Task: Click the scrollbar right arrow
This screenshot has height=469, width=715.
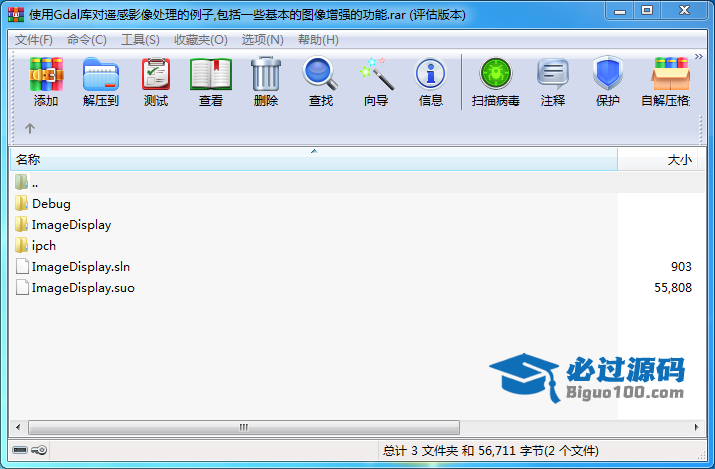Action: pyautogui.click(x=696, y=428)
